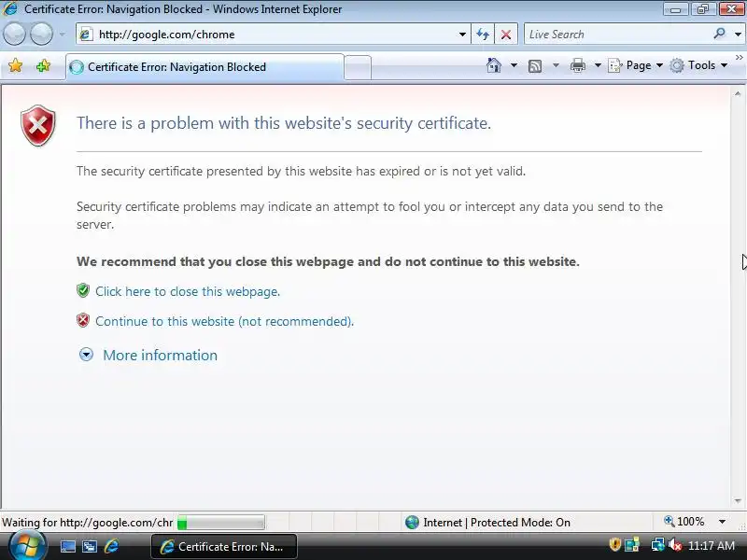Screen dimensions: 747x560
Task: Open the recent pages dropdown arrow
Action: coord(62,35)
